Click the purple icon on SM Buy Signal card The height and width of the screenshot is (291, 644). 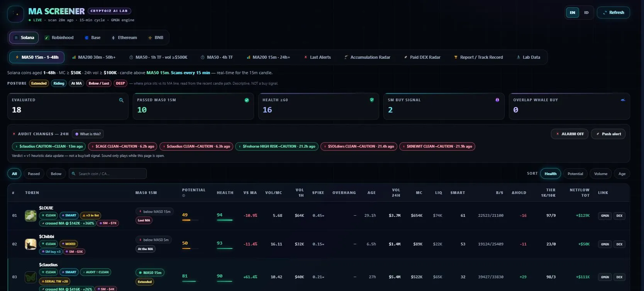[497, 100]
